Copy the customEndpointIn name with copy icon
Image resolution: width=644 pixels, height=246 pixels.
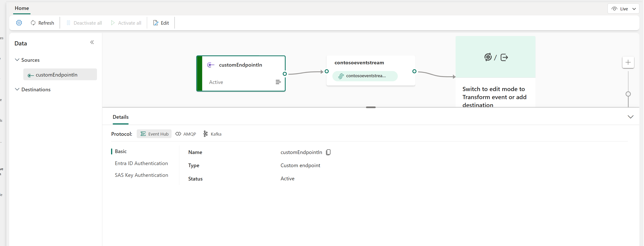click(x=328, y=152)
